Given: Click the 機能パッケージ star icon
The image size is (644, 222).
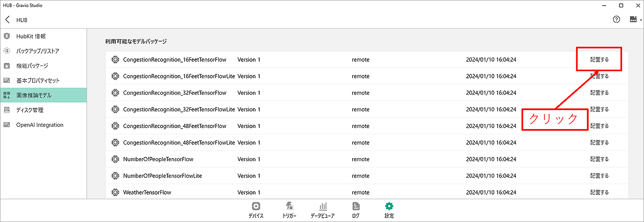Looking at the screenshot, I should [6, 66].
